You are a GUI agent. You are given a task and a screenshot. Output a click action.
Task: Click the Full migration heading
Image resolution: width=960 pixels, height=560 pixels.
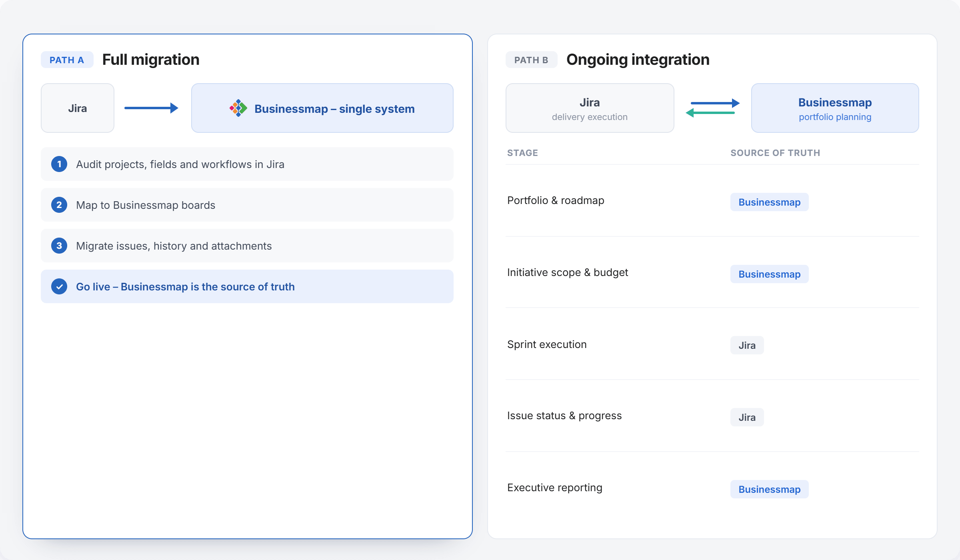151,60
